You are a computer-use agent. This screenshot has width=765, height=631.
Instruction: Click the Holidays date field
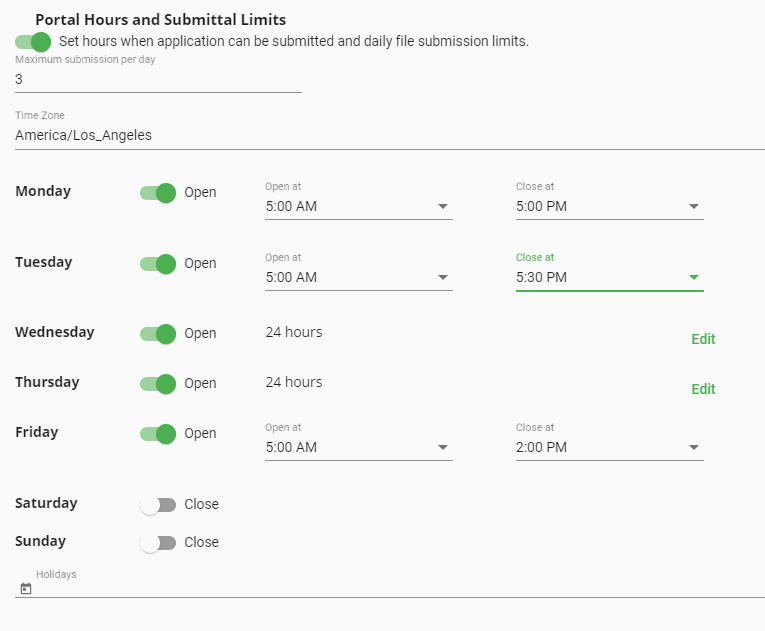coord(400,588)
